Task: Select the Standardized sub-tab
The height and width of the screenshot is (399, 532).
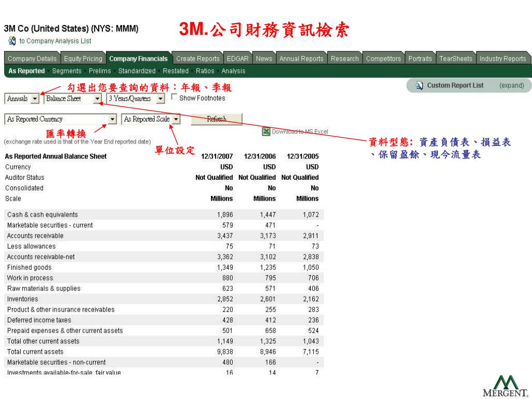Action: click(x=137, y=71)
